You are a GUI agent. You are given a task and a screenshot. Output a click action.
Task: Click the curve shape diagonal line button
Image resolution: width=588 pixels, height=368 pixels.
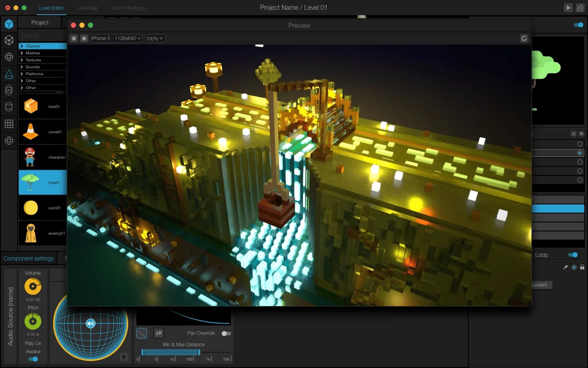(142, 333)
